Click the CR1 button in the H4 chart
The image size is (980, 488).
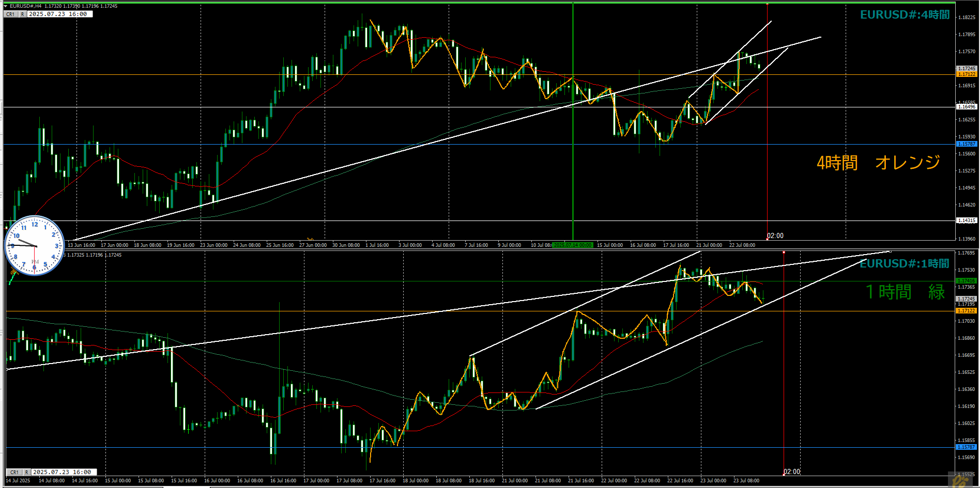(10, 14)
